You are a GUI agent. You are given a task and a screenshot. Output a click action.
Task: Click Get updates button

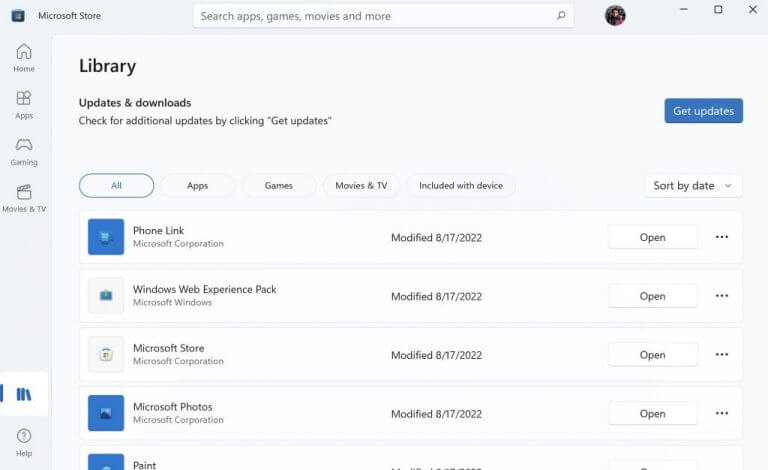[703, 111]
